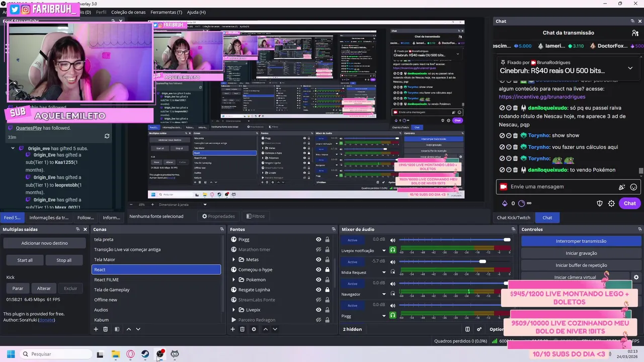
Task: Unlock the Resgate Lojinha source
Action: pos(327,290)
